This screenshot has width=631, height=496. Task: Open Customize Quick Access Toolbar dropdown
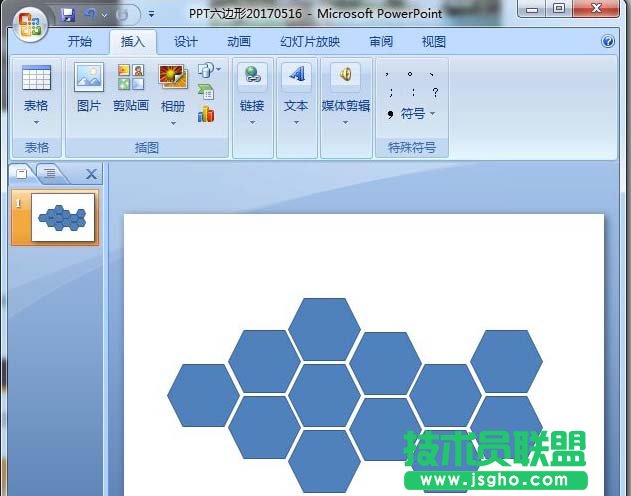pyautogui.click(x=151, y=15)
